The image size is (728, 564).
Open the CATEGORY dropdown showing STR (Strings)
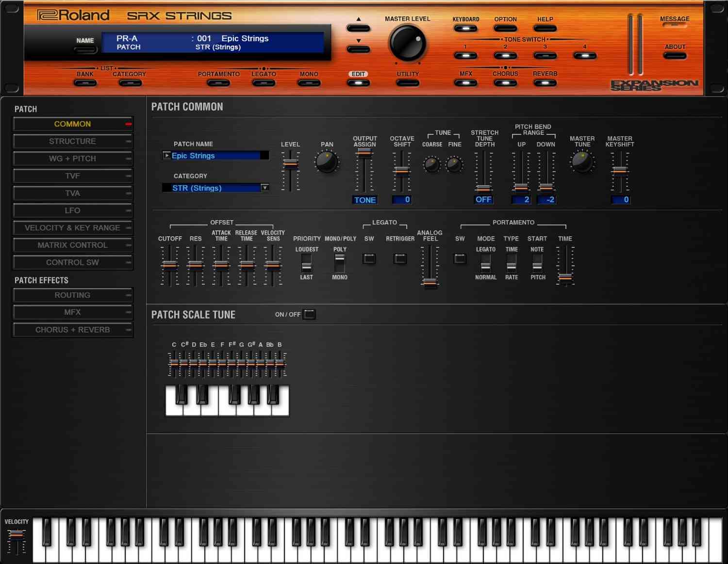click(216, 188)
